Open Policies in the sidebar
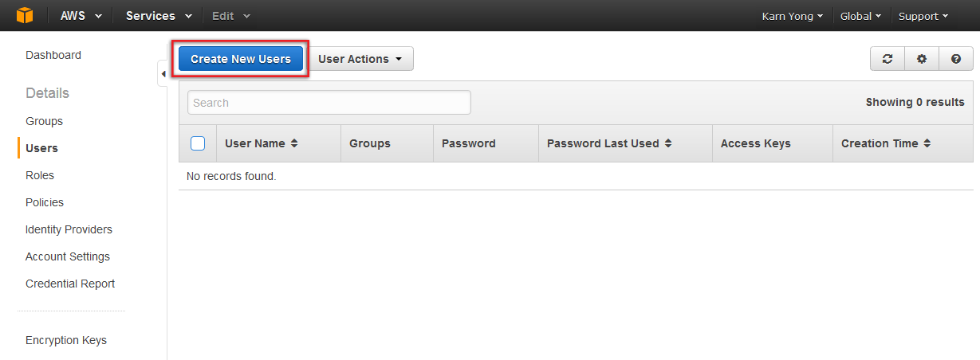Image resolution: width=980 pixels, height=360 pixels. (x=45, y=202)
